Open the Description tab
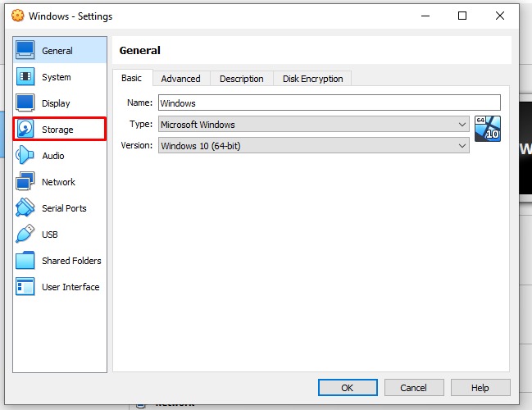 pos(242,79)
